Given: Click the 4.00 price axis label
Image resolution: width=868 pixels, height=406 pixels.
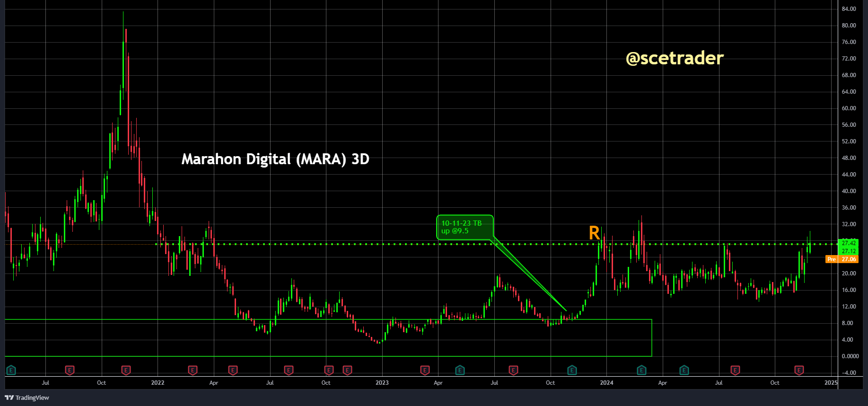Looking at the screenshot, I should click(847, 340).
